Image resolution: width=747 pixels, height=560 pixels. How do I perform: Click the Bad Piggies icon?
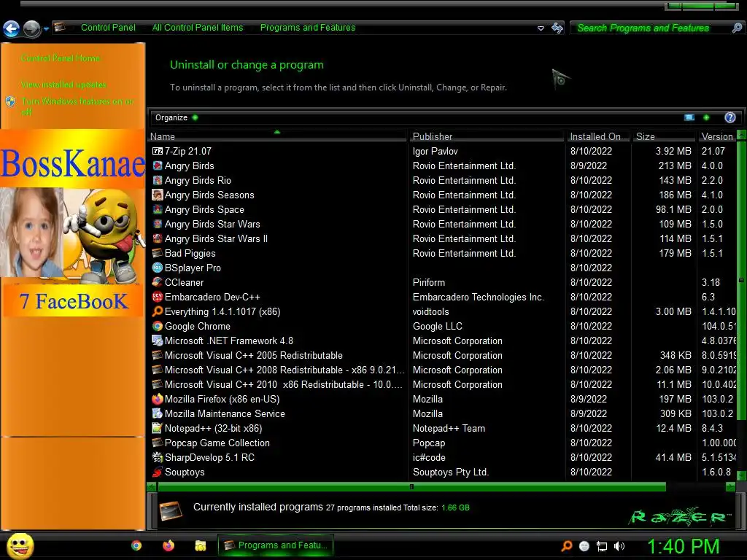pos(158,253)
